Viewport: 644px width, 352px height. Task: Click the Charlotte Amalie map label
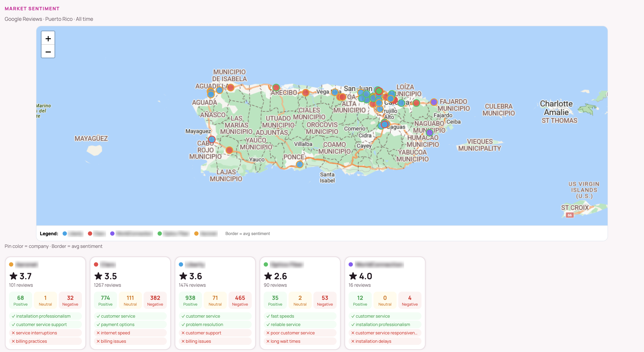point(556,108)
